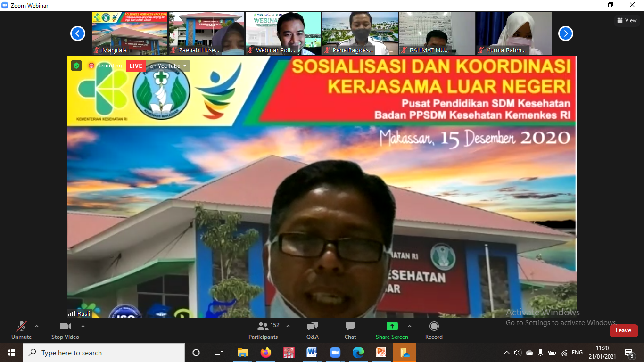Image resolution: width=644 pixels, height=362 pixels.
Task: Select Perie Bagoes... video thumbnail
Action: pos(360,33)
